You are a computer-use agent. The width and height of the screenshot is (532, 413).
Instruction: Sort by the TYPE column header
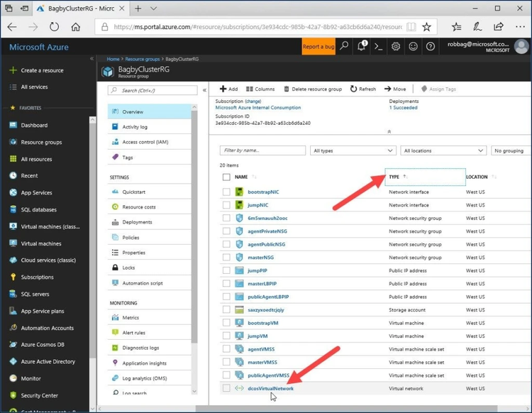pos(394,177)
